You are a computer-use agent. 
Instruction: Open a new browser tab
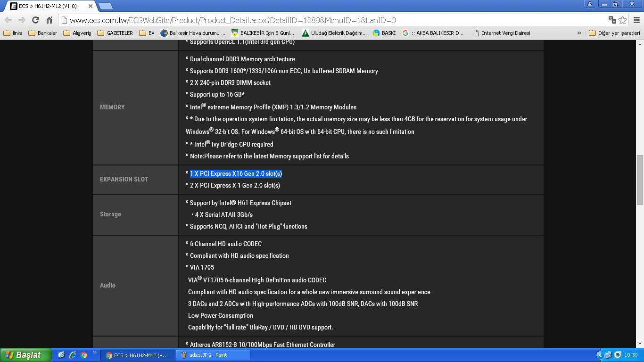106,6
